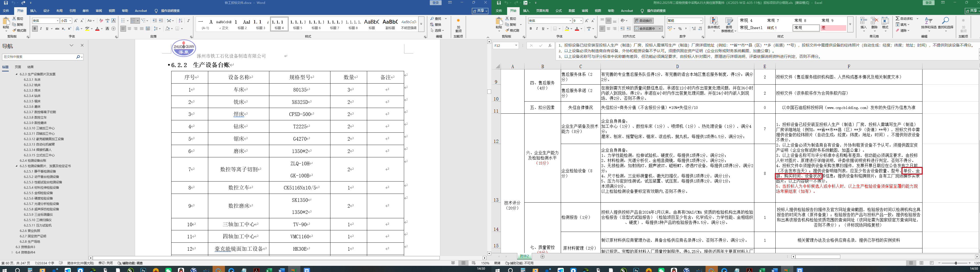Apply Word text highlight color
Viewport: 980px width, 272px height.
[x=87, y=29]
